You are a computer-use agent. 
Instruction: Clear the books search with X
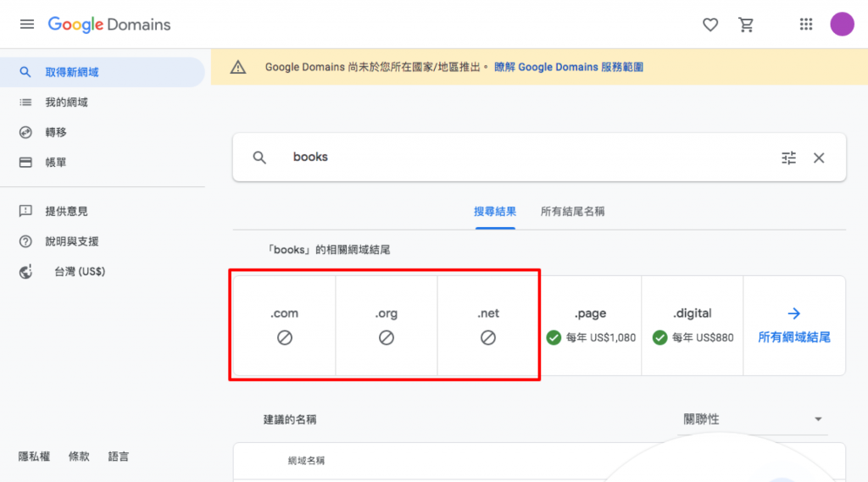819,158
